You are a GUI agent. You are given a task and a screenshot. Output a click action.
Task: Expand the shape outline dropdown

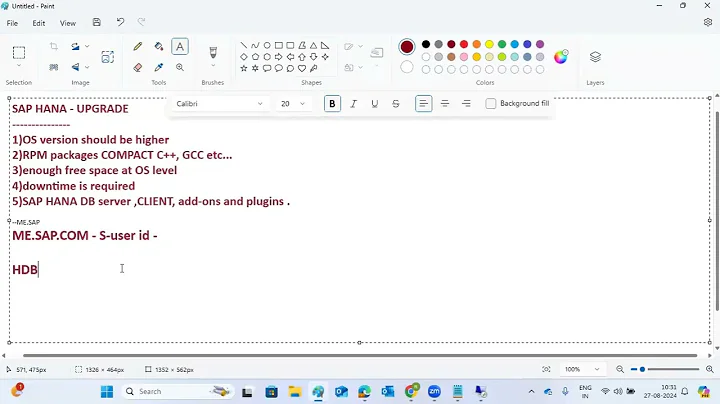360,46
